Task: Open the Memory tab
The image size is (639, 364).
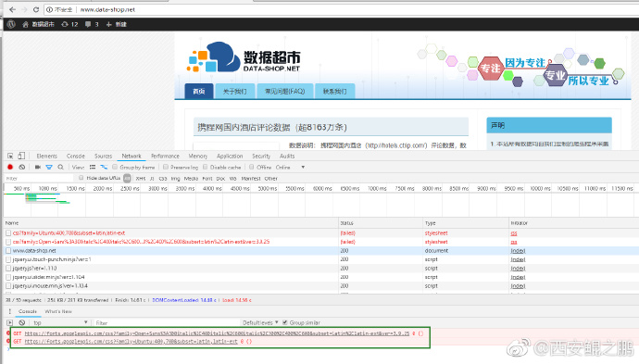Action: 198,157
